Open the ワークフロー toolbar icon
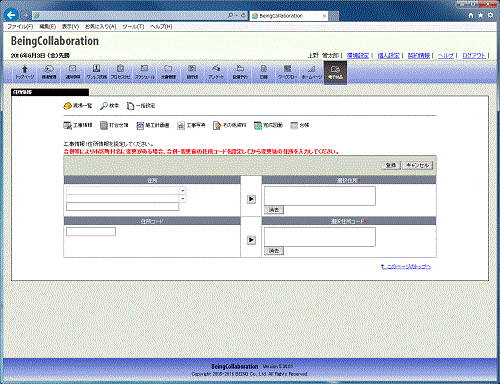Image resolution: width=500 pixels, height=384 pixels. (287, 72)
